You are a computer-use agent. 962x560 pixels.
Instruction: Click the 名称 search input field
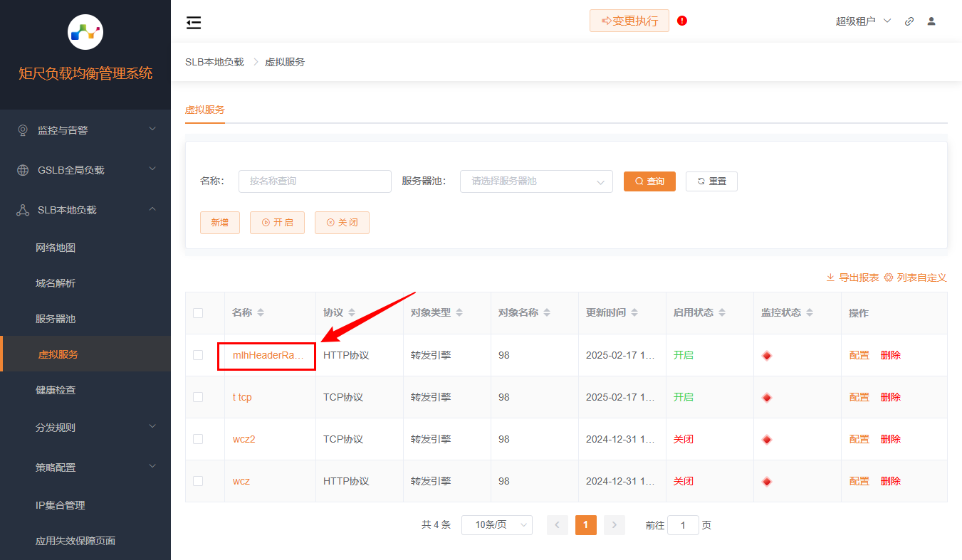(x=315, y=181)
